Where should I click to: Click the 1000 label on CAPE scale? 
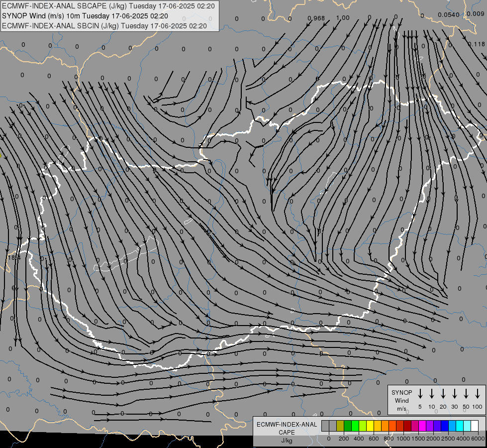[x=403, y=439]
